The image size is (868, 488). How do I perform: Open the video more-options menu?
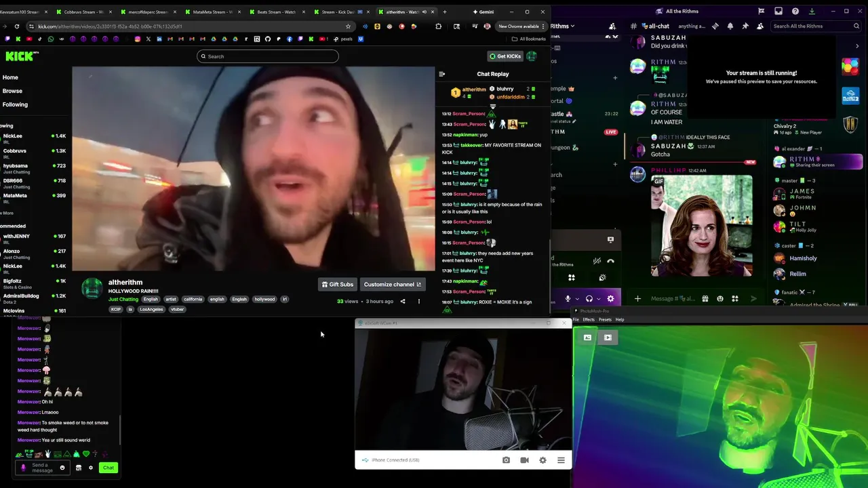click(x=418, y=302)
